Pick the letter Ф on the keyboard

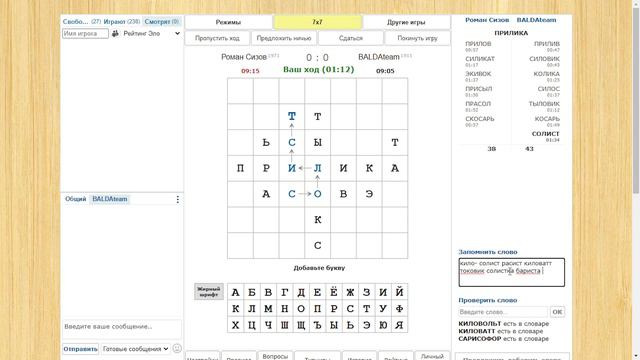pyautogui.click(x=399, y=309)
